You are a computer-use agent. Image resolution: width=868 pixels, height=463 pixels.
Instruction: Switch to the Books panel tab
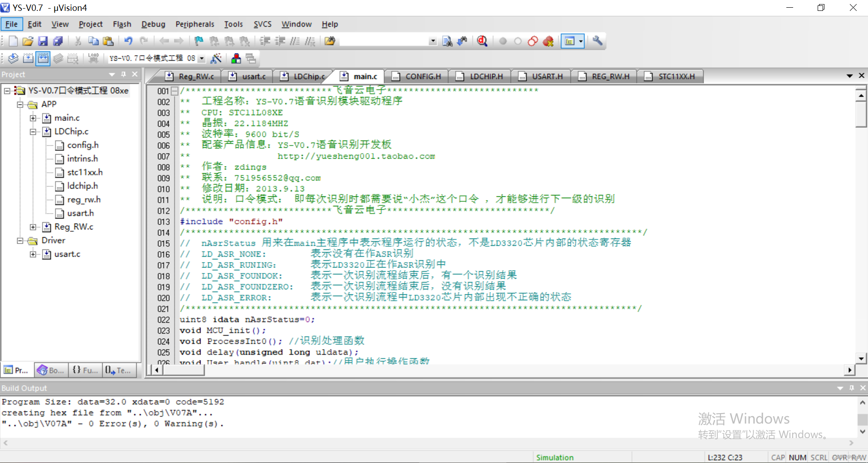(x=51, y=370)
